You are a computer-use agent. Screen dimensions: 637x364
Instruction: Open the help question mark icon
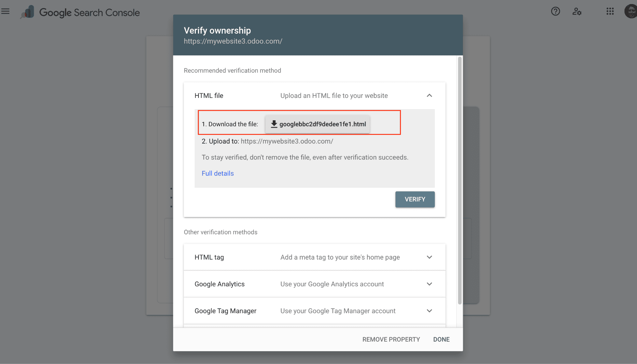[555, 12]
